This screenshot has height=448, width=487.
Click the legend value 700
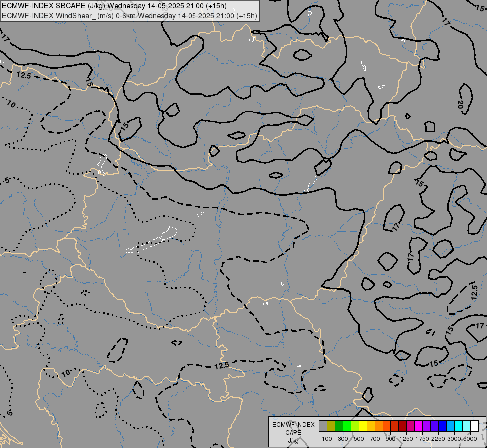(375, 439)
